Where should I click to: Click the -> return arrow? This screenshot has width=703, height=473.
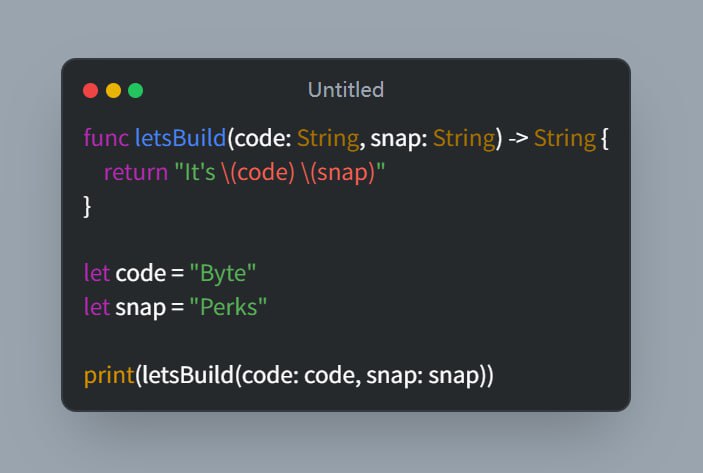tap(517, 138)
